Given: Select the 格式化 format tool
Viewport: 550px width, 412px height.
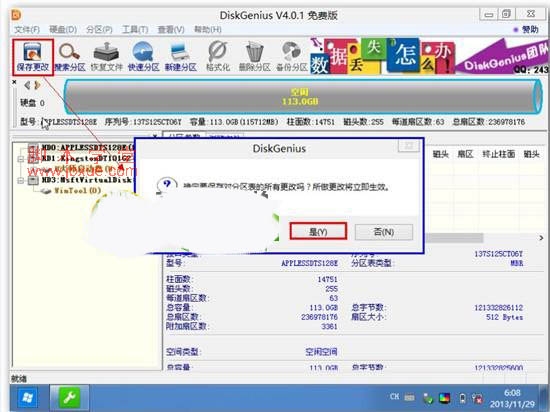Looking at the screenshot, I should coord(218,57).
